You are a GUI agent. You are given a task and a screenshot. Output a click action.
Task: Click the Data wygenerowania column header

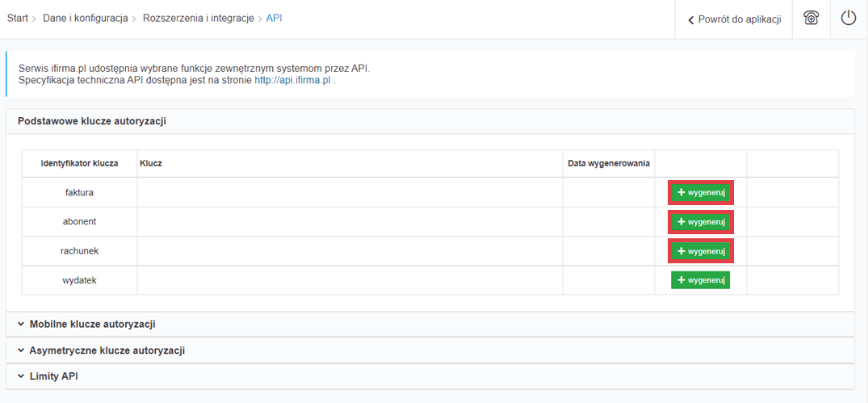(x=608, y=163)
